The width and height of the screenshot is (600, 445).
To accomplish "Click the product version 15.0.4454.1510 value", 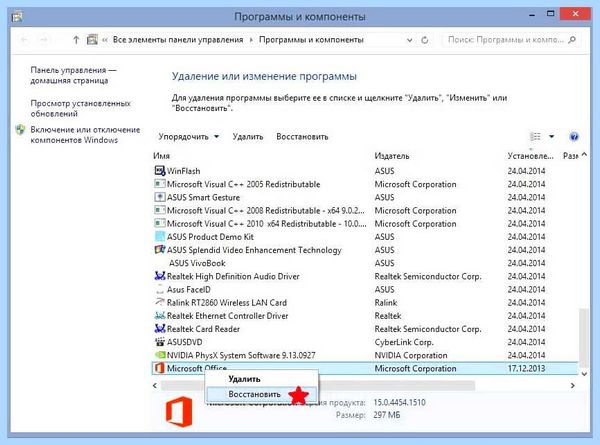I will pyautogui.click(x=399, y=402).
